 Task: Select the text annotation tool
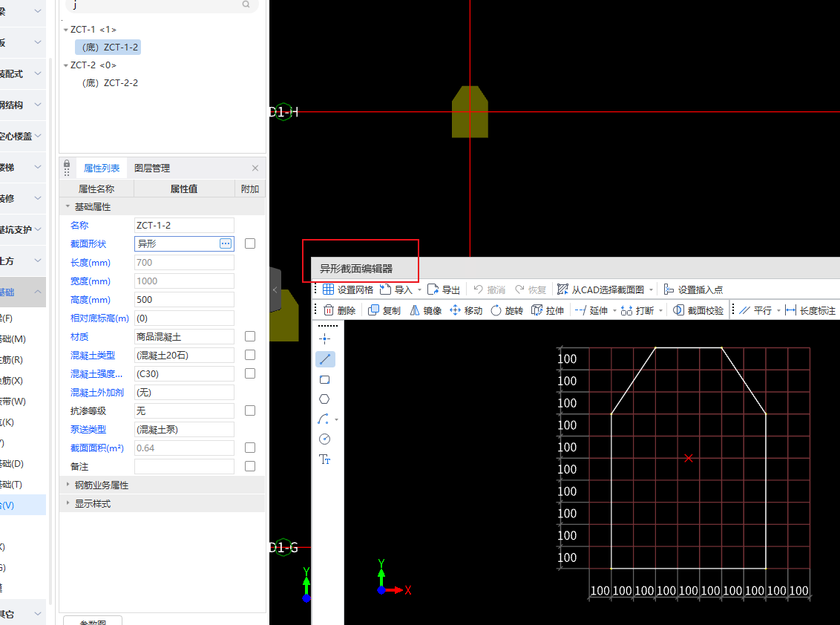tap(324, 459)
